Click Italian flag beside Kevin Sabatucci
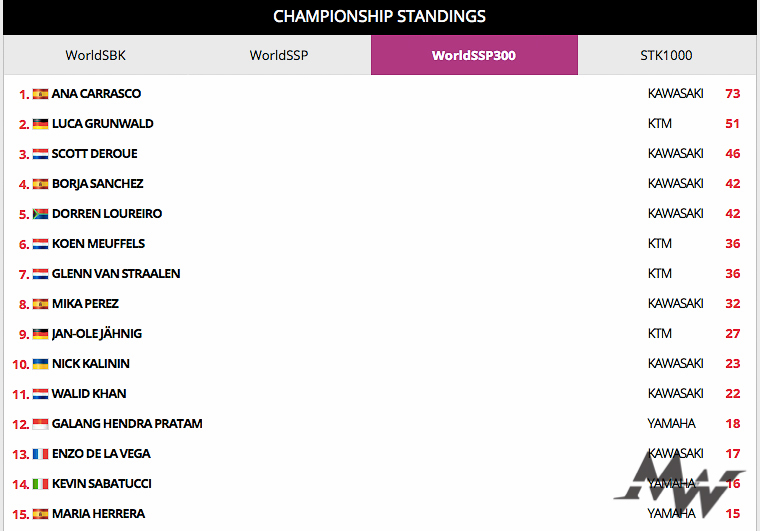This screenshot has height=531, width=760. coord(40,484)
